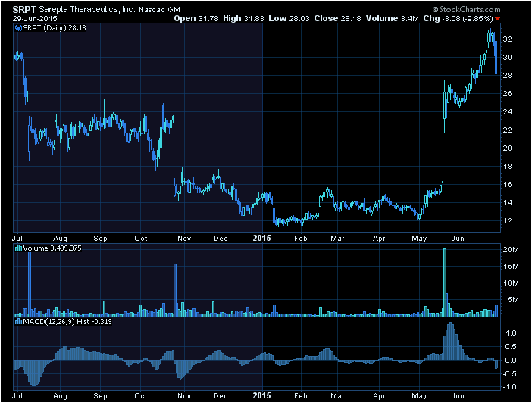Click the candlestick icon beside SRPT (Daily) legend
Viewport: 532px width, 403px height.
18,28
